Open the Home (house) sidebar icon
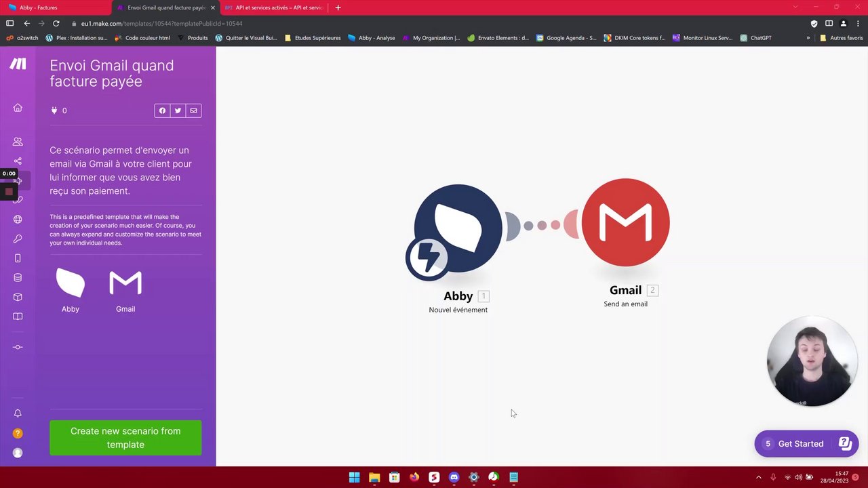 [18, 108]
